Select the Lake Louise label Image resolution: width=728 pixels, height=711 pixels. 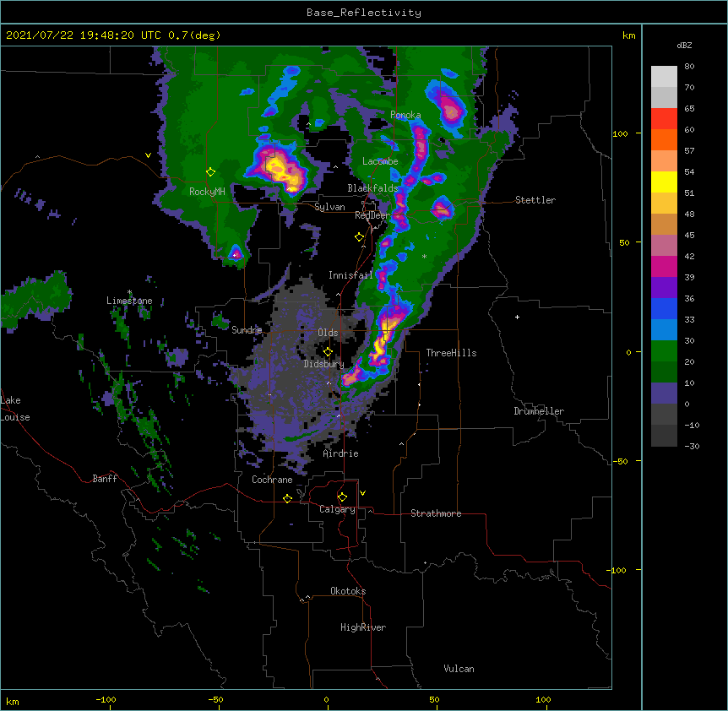15,409
